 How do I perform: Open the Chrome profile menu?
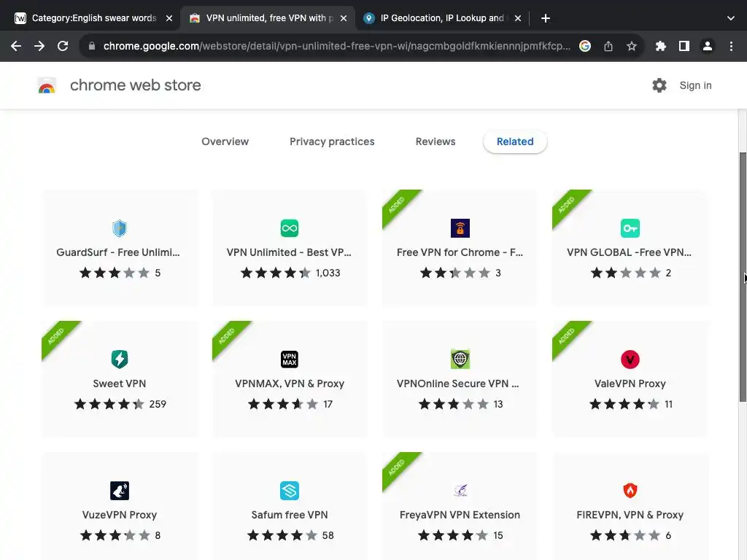[x=708, y=46]
